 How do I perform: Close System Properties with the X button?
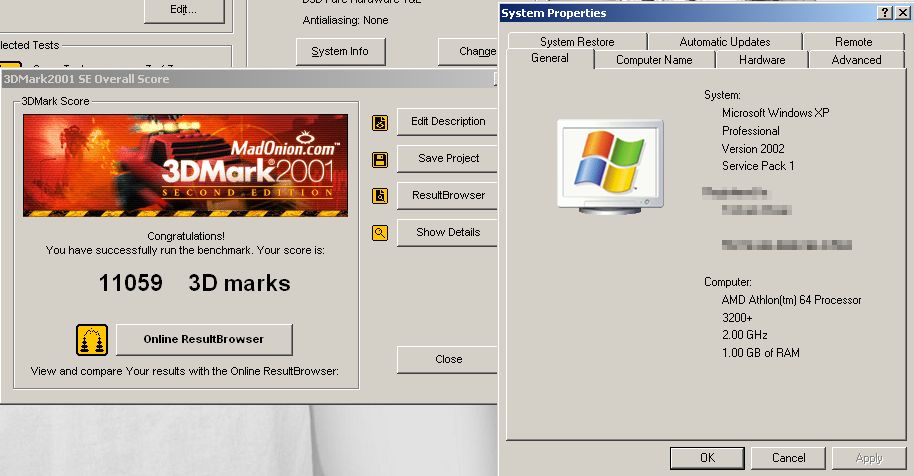[902, 13]
